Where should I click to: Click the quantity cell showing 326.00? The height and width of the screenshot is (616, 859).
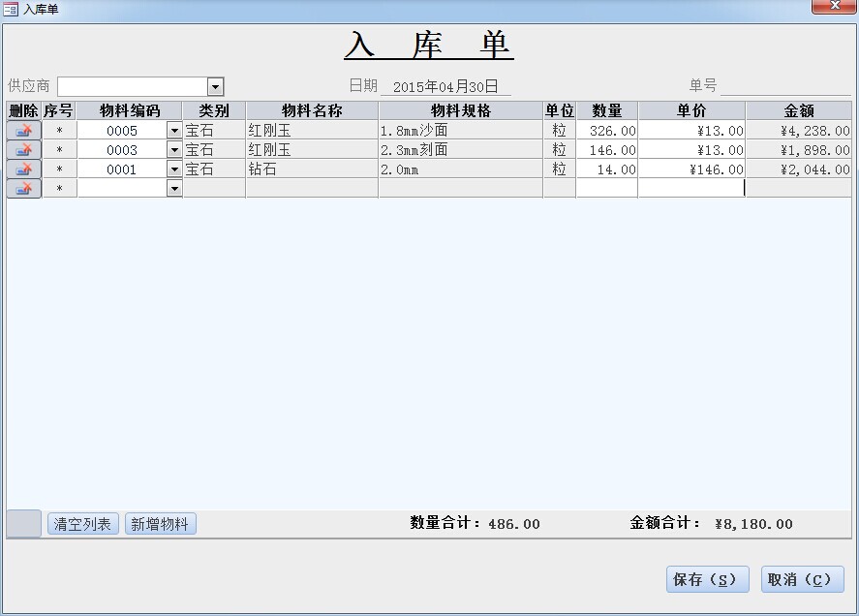pos(607,130)
